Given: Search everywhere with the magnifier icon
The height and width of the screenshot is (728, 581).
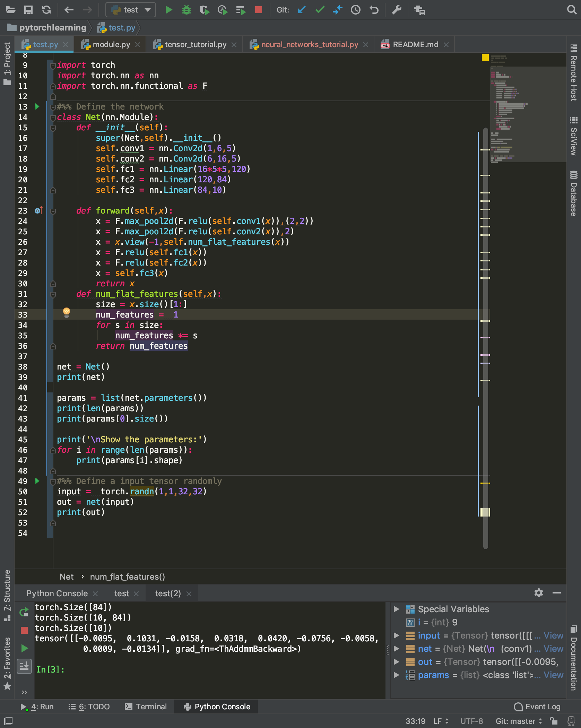Looking at the screenshot, I should pyautogui.click(x=572, y=10).
